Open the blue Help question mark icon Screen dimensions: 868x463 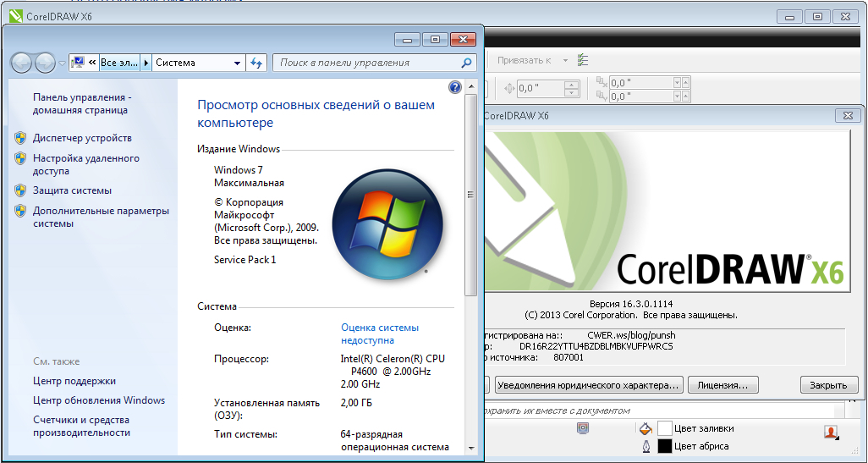[455, 87]
